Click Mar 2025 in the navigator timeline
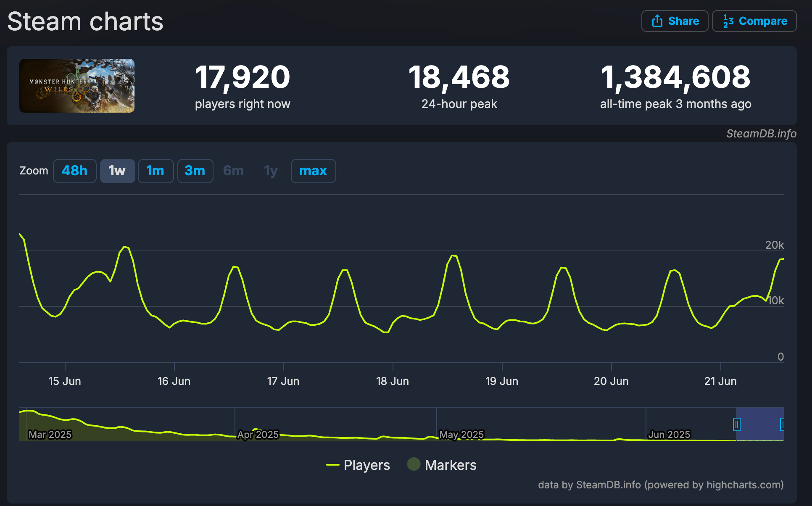Image resolution: width=812 pixels, height=506 pixels. 50,435
